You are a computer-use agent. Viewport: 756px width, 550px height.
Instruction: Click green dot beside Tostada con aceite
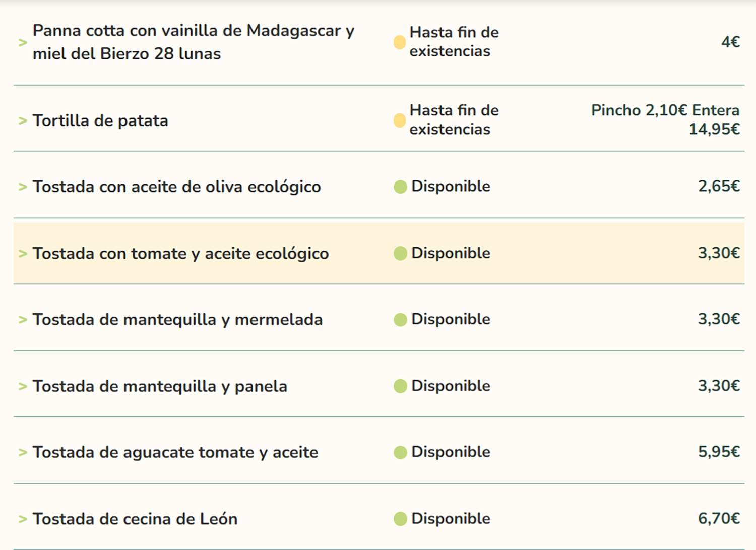coord(400,187)
